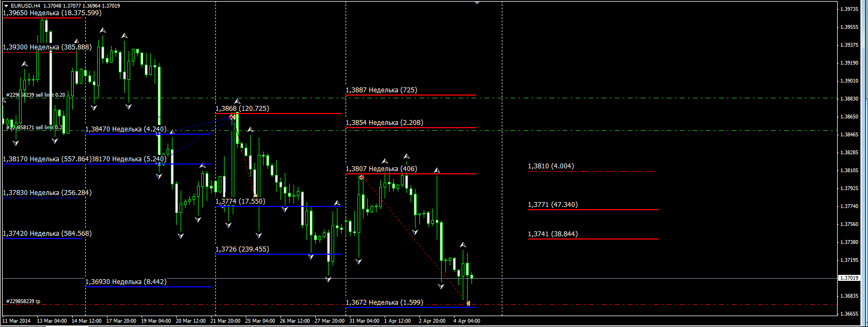
Task: Click the fractal arrow at the 1,3774 line's right end
Action: [337, 203]
